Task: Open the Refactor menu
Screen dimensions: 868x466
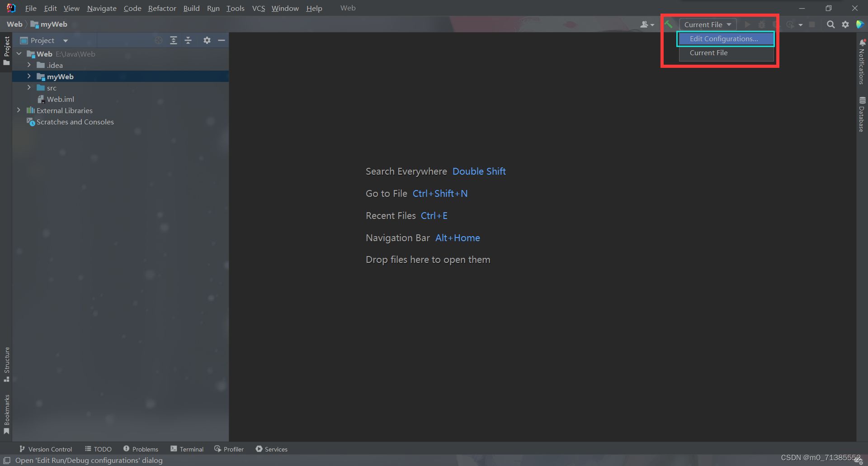Action: [162, 8]
